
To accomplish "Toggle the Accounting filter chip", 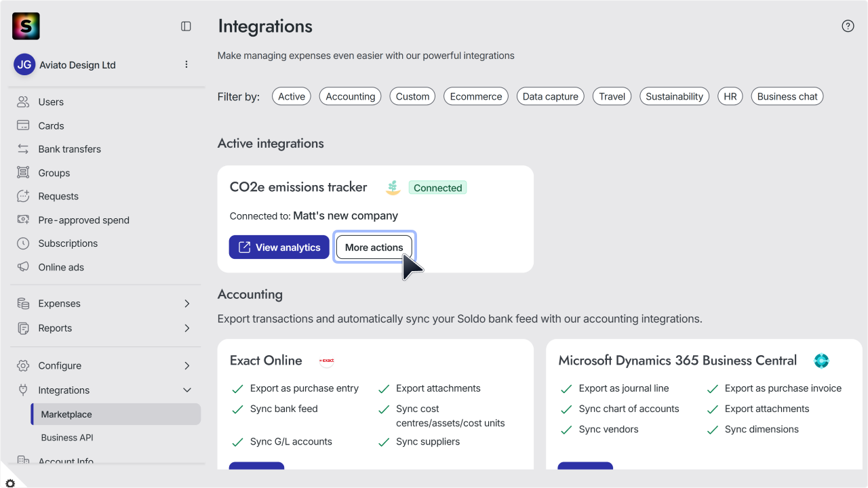I will point(351,96).
